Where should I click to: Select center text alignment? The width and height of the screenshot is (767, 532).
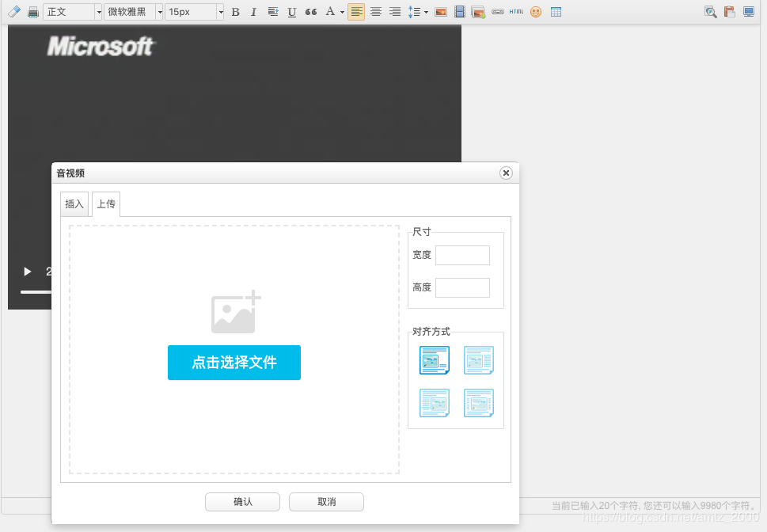[376, 12]
